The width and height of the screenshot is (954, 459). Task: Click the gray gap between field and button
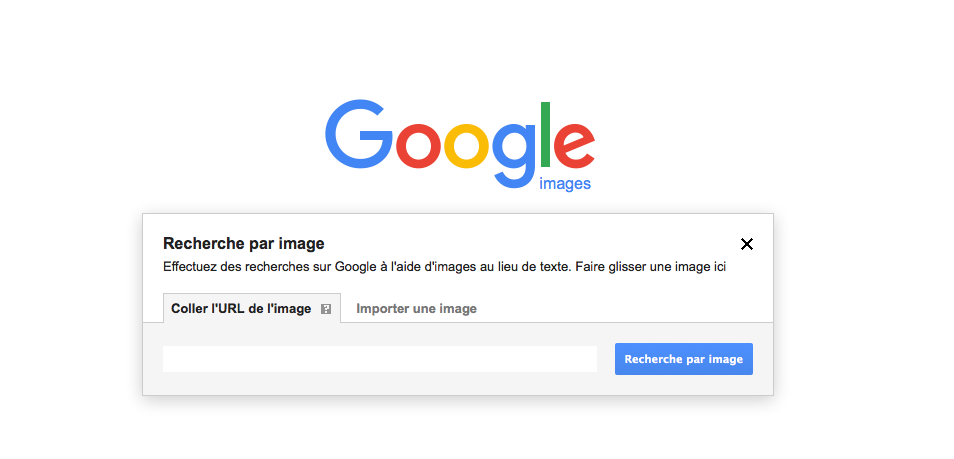pyautogui.click(x=606, y=359)
